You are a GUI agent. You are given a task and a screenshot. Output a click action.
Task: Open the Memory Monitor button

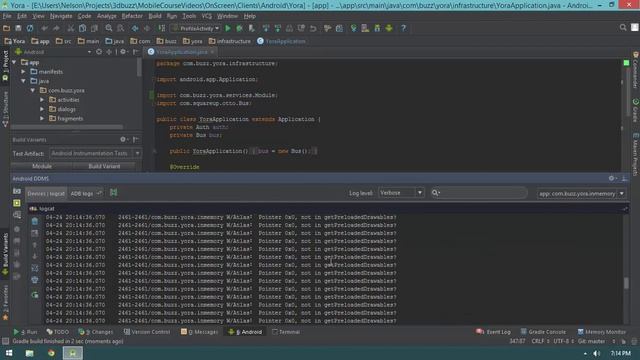(x=602, y=332)
